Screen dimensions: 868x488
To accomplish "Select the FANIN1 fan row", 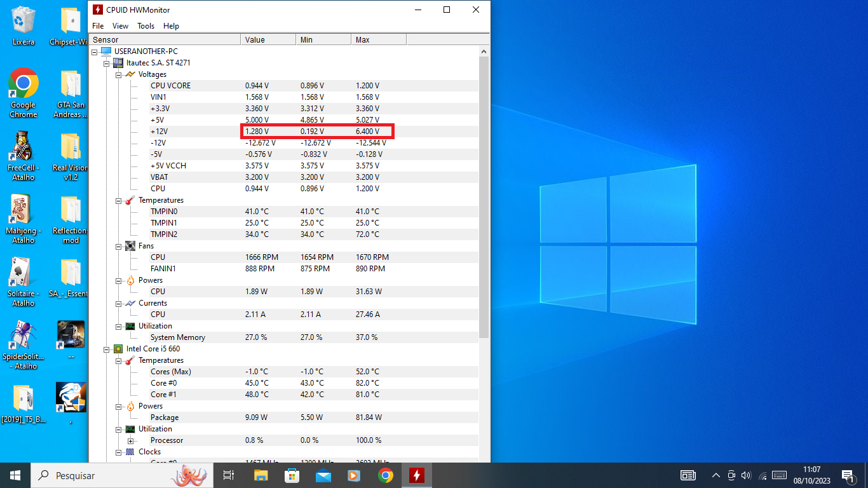I will [x=313, y=269].
